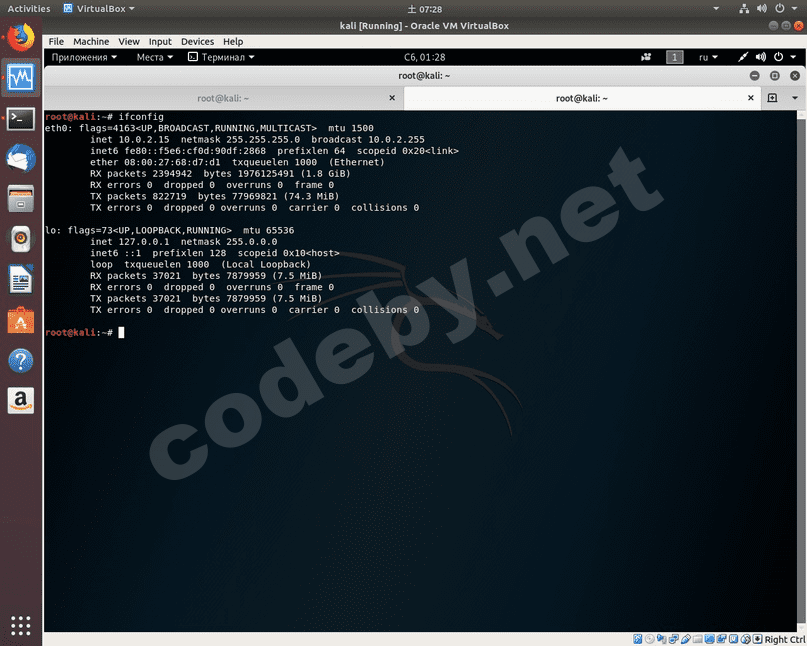This screenshot has height=646, width=807.
Task: Click the Kali screen recorder camera icon
Action: [x=646, y=57]
